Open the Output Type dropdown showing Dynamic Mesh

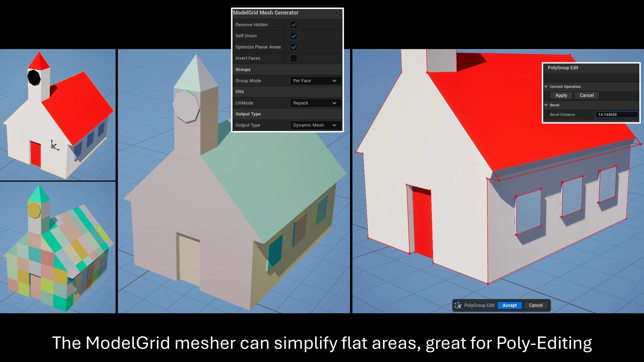coord(315,125)
